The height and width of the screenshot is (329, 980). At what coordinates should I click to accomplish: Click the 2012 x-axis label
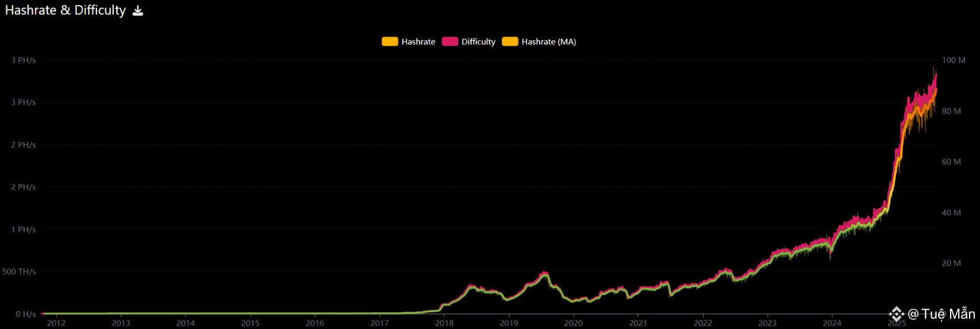pyautogui.click(x=56, y=323)
